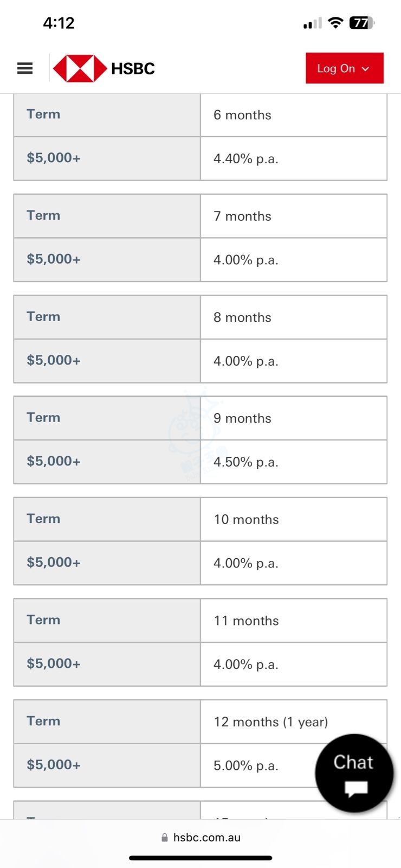Tap the 9 months term cell
401x868 pixels.
(293, 418)
